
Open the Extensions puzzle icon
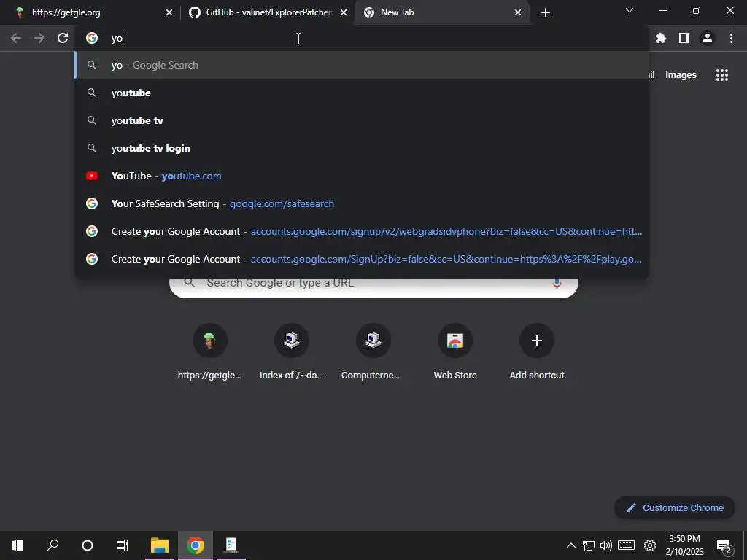(x=661, y=38)
